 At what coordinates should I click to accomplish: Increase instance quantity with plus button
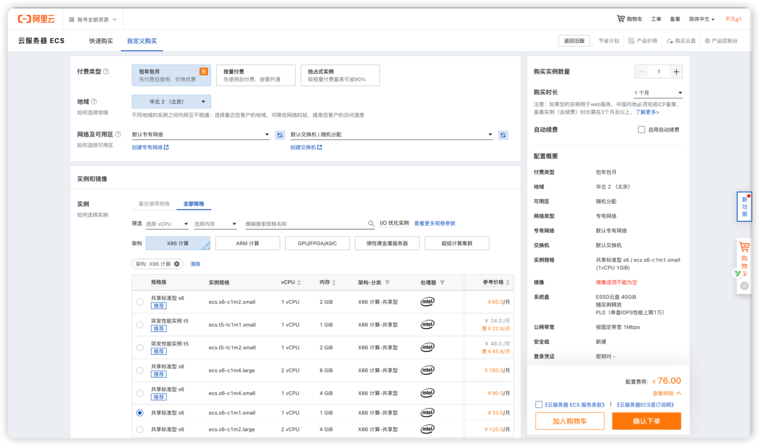tap(676, 72)
